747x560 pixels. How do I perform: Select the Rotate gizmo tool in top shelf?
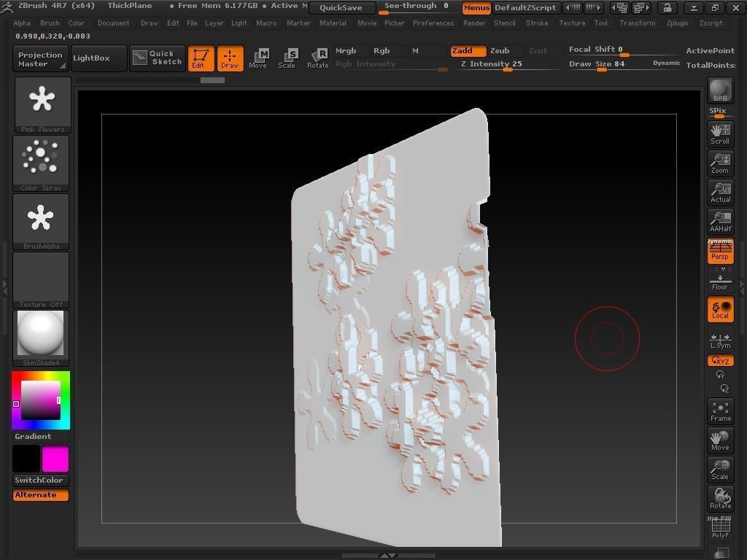pos(318,58)
